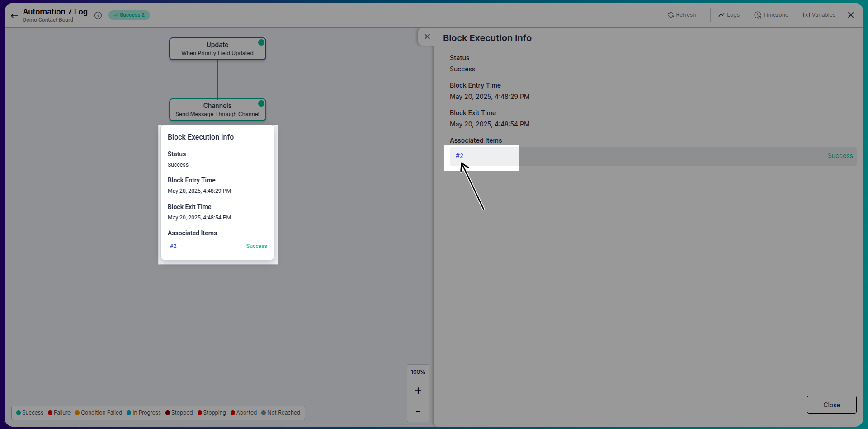Refresh the automation log

[682, 15]
